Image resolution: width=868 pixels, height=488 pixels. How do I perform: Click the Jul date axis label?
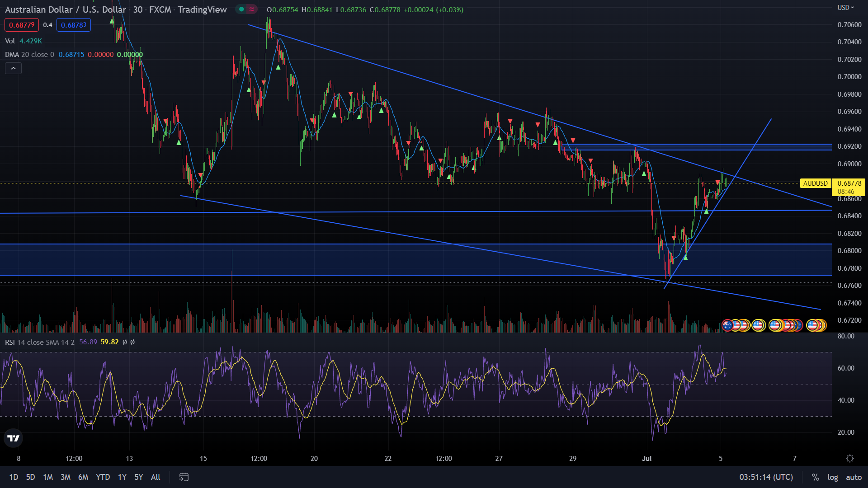pyautogui.click(x=647, y=458)
